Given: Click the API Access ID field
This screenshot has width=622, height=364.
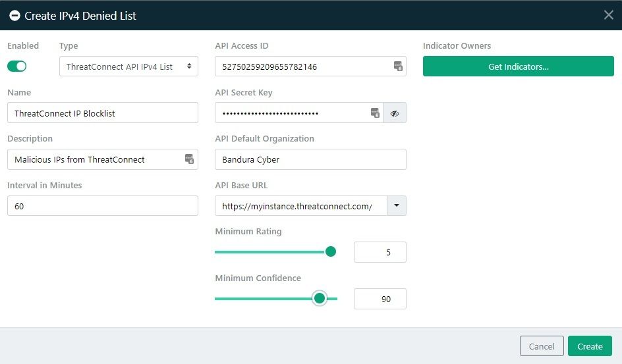Looking at the screenshot, I should point(310,66).
